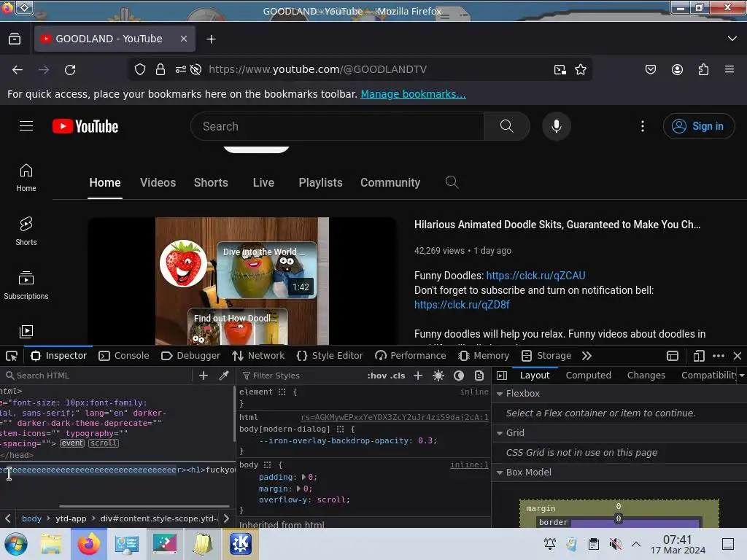Open clck.ru/qZD8f subscribe link
This screenshot has width=747, height=560.
[x=462, y=305]
